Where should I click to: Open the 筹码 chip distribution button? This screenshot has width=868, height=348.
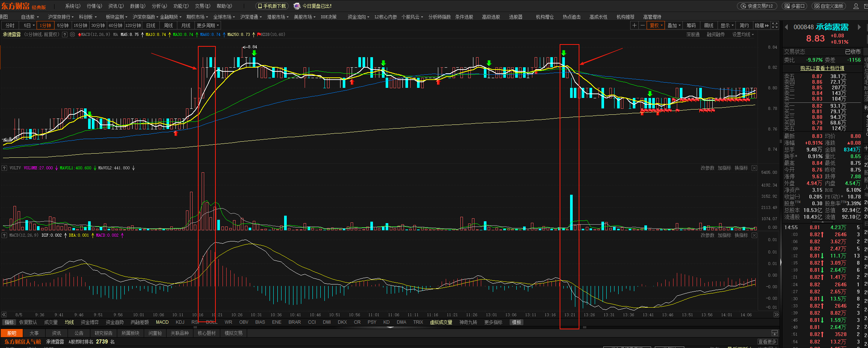[x=691, y=25]
